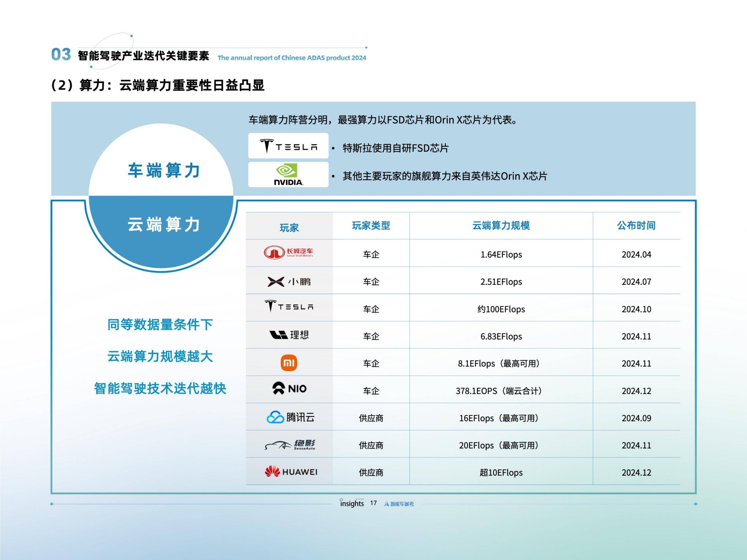
Task: Click 供应商 in the Huawei row
Action: (371, 473)
